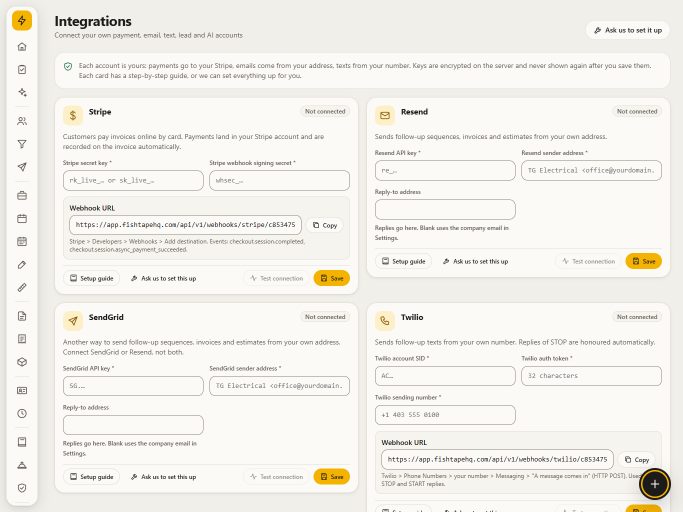The height and width of the screenshot is (512, 683).
Task: Copy the Stripe webhook URL
Action: (x=325, y=225)
